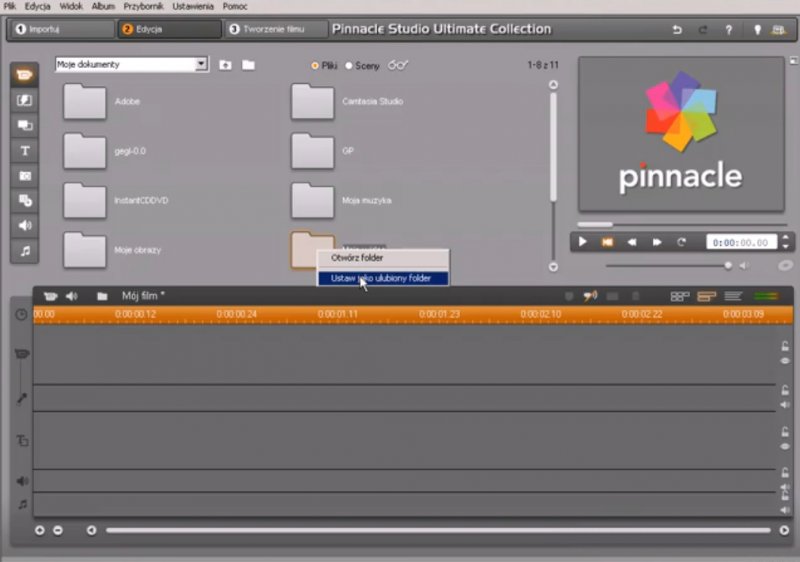The height and width of the screenshot is (562, 800).
Task: Open the Music tab in album sidebar
Action: pos(25,250)
